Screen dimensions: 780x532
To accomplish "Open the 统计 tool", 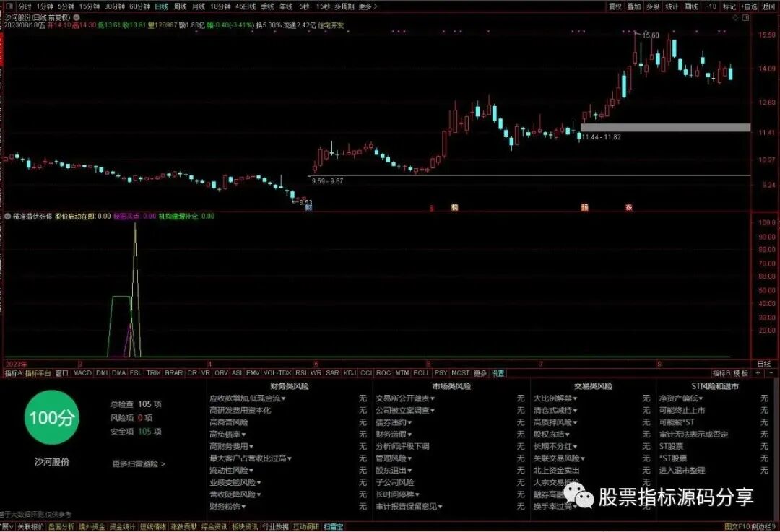I will [672, 7].
